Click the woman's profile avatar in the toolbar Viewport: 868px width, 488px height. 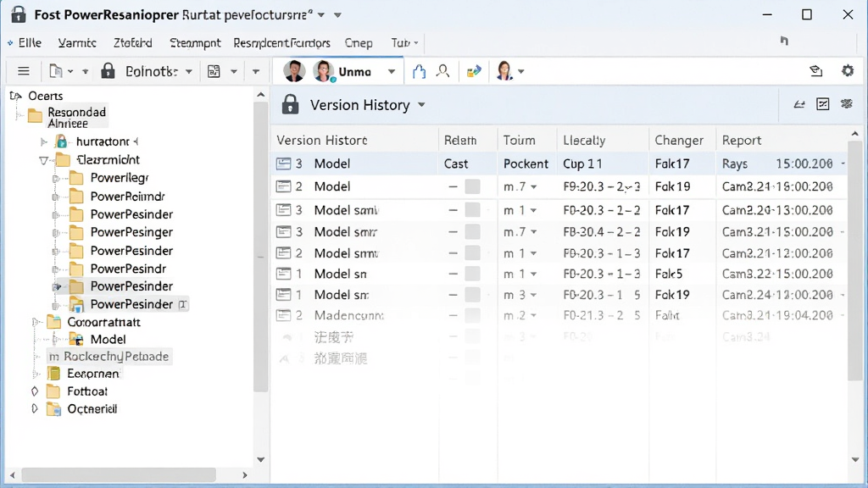coord(504,71)
